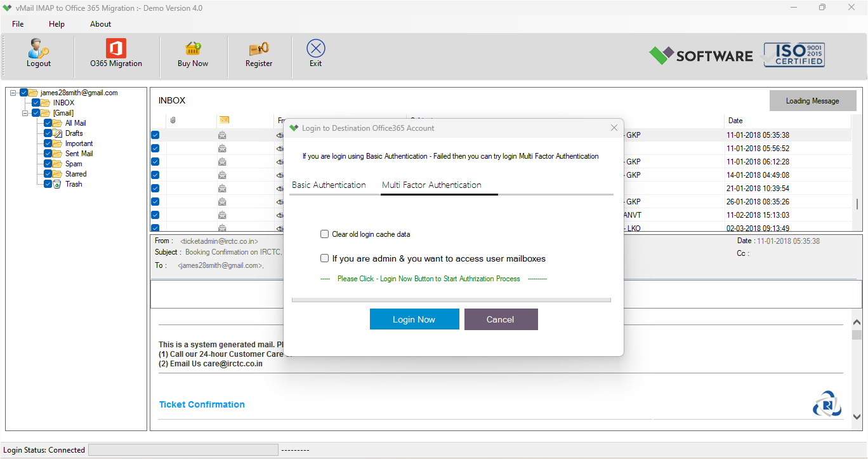Image resolution: width=868 pixels, height=459 pixels.
Task: Click the dialog authorization progress bar
Action: pos(451,300)
